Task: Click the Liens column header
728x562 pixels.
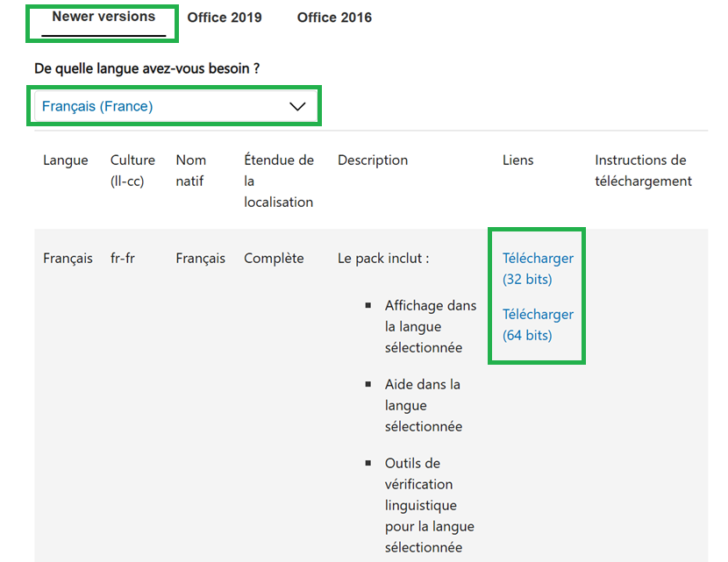Action: 517,160
